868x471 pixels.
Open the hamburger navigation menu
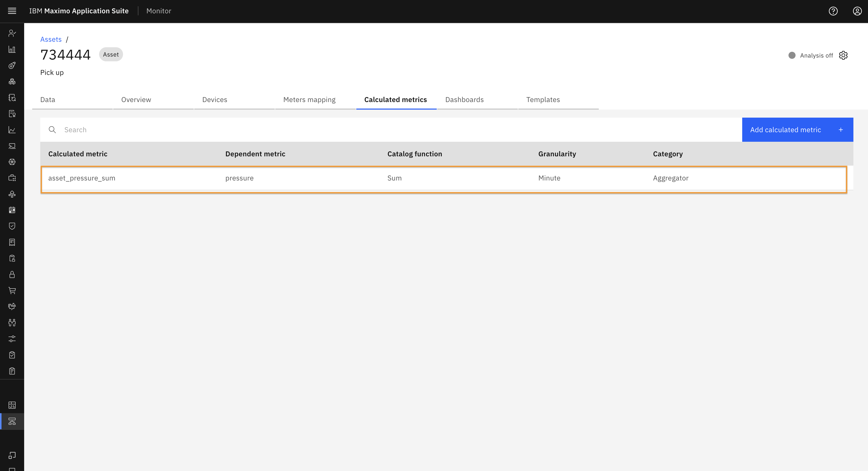click(12, 11)
